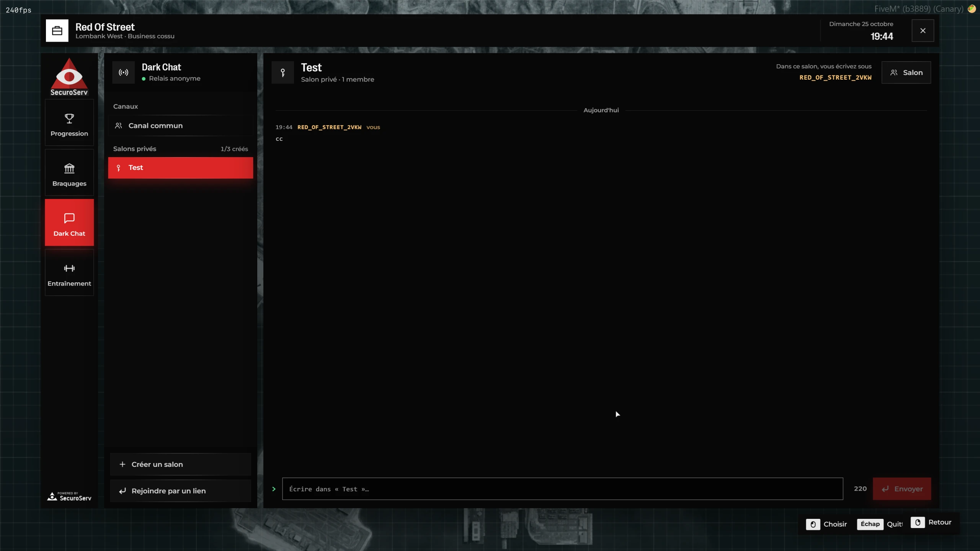This screenshot has width=980, height=551.
Task: Click the RED_OF_STREET_2VKW alias in header
Action: (835, 77)
